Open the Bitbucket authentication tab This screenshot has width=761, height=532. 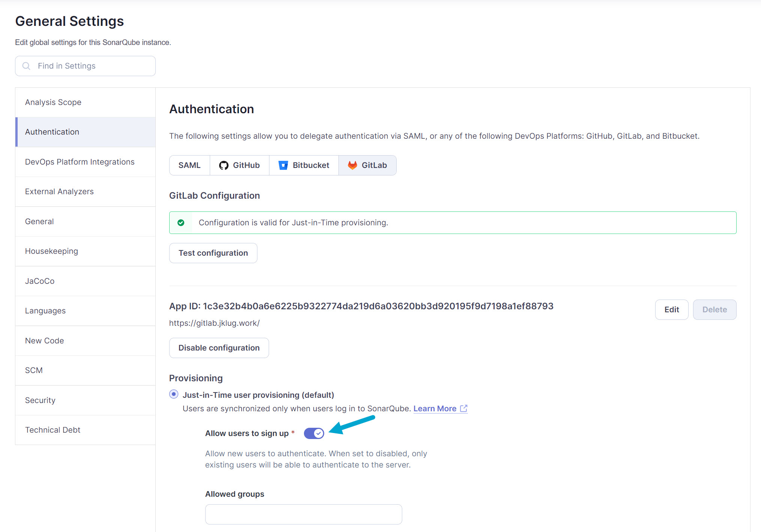(x=304, y=165)
